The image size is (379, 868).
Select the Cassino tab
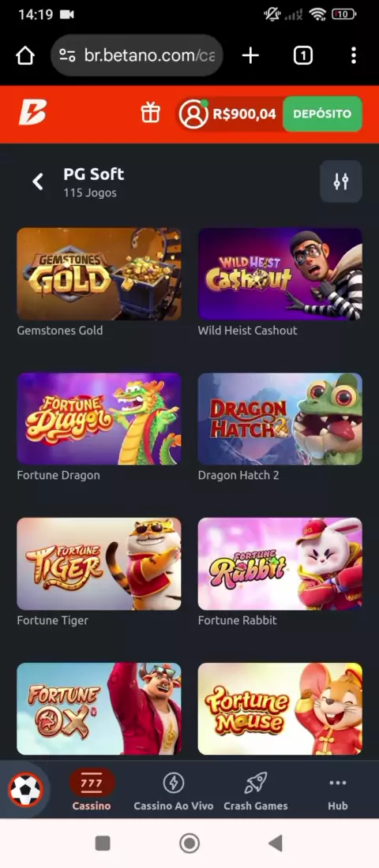point(92,791)
